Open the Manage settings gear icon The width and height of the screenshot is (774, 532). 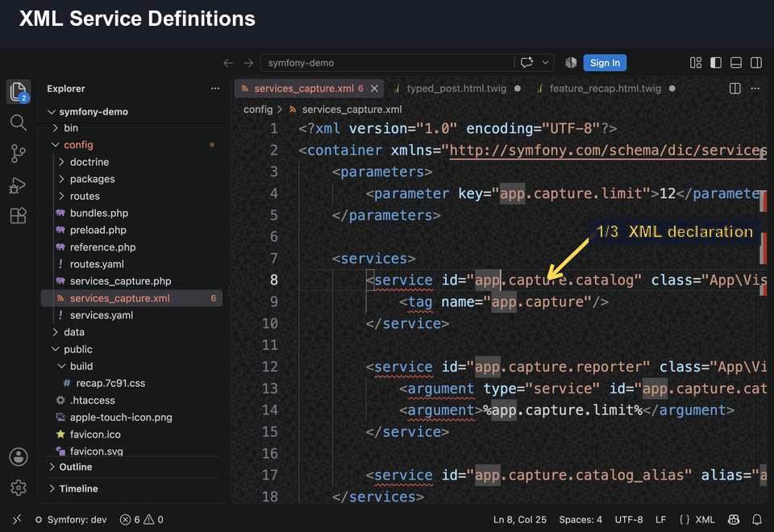[19, 488]
